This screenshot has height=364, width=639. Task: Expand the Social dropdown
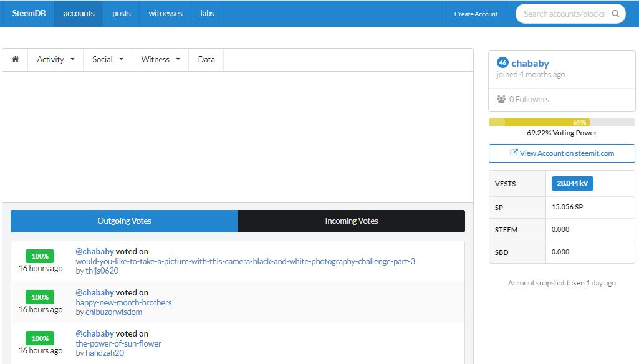pyautogui.click(x=108, y=59)
